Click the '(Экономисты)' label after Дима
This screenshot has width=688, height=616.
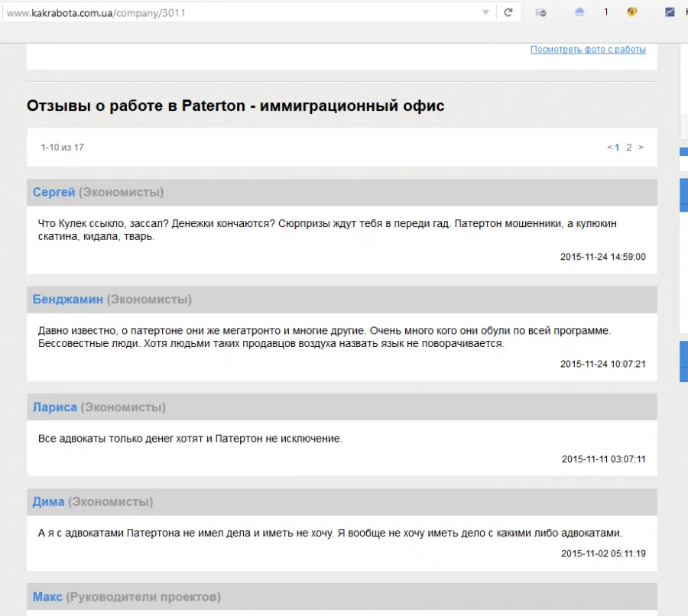pos(111,501)
